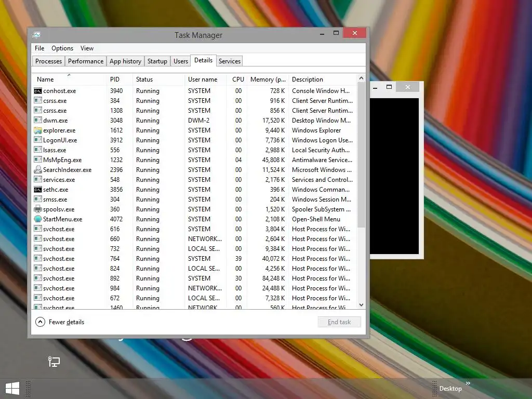The image size is (532, 399).
Task: Collapse view with Fewer details
Action: click(x=60, y=322)
